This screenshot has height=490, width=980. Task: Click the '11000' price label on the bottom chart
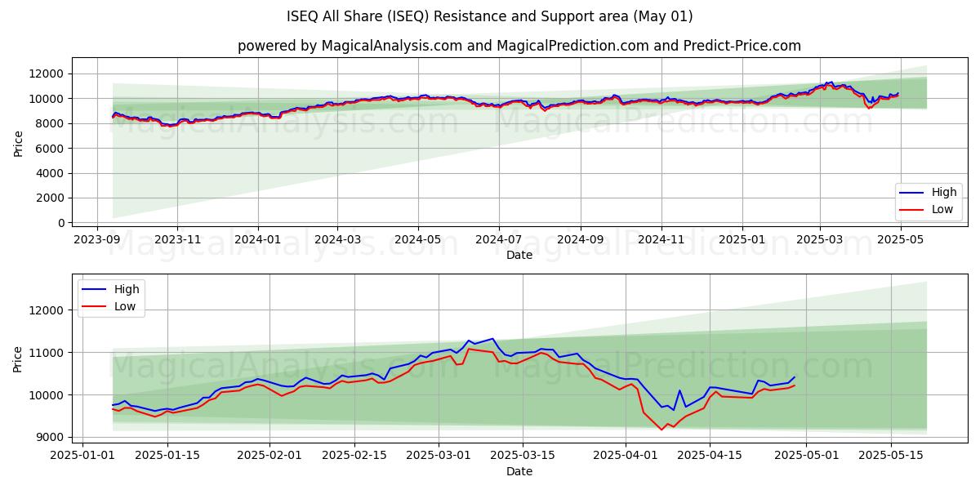(x=47, y=353)
